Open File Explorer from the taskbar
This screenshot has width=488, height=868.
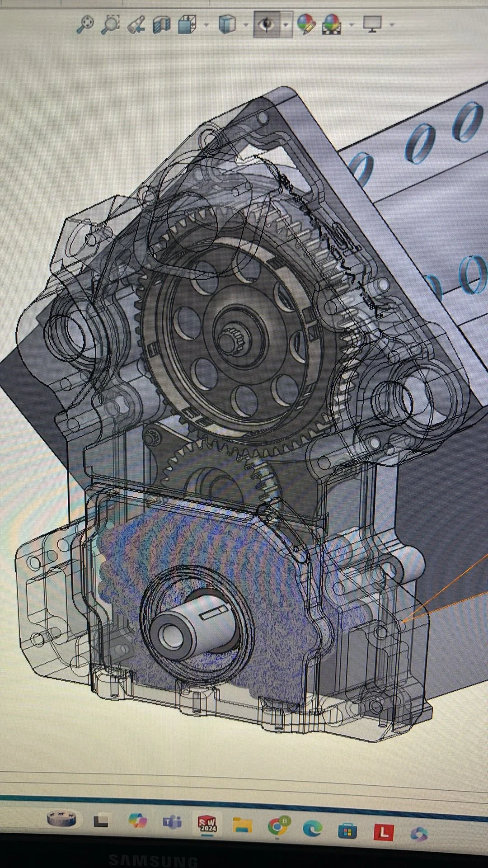pos(243,825)
